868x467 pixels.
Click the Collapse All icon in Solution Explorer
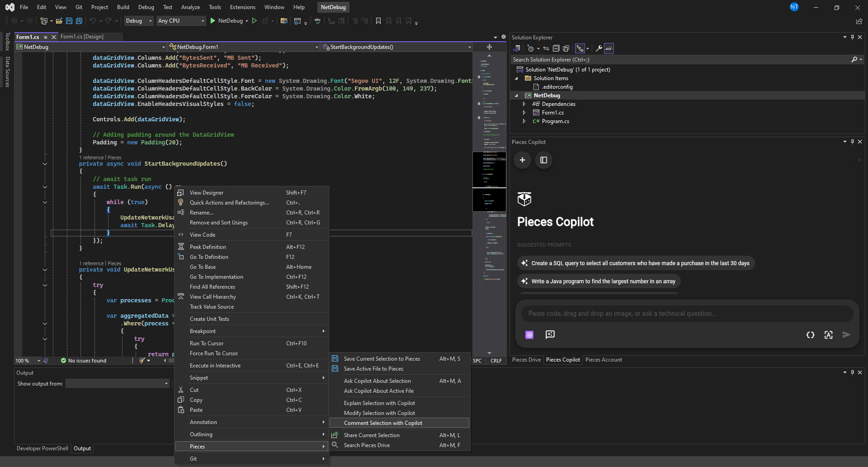556,48
